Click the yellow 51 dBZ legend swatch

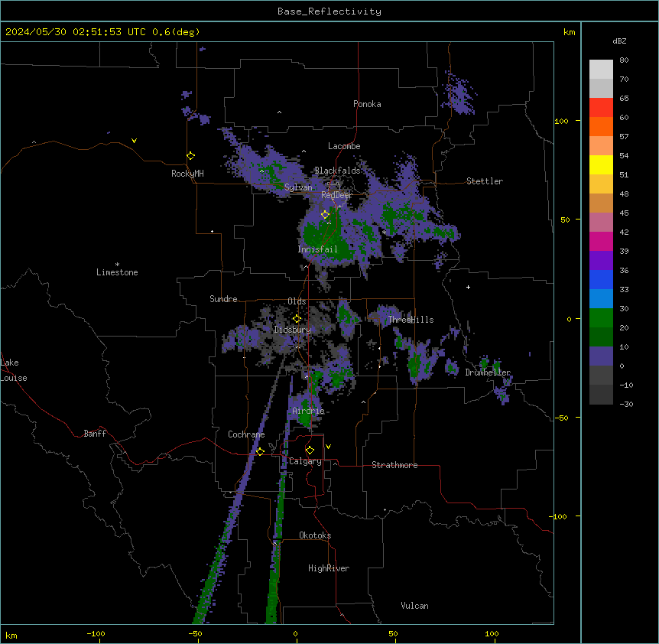(601, 164)
